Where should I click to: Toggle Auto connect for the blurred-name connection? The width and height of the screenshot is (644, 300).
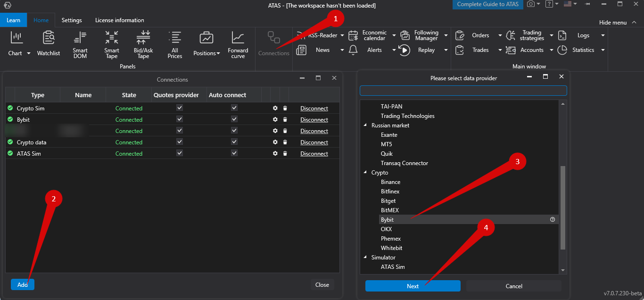(234, 130)
